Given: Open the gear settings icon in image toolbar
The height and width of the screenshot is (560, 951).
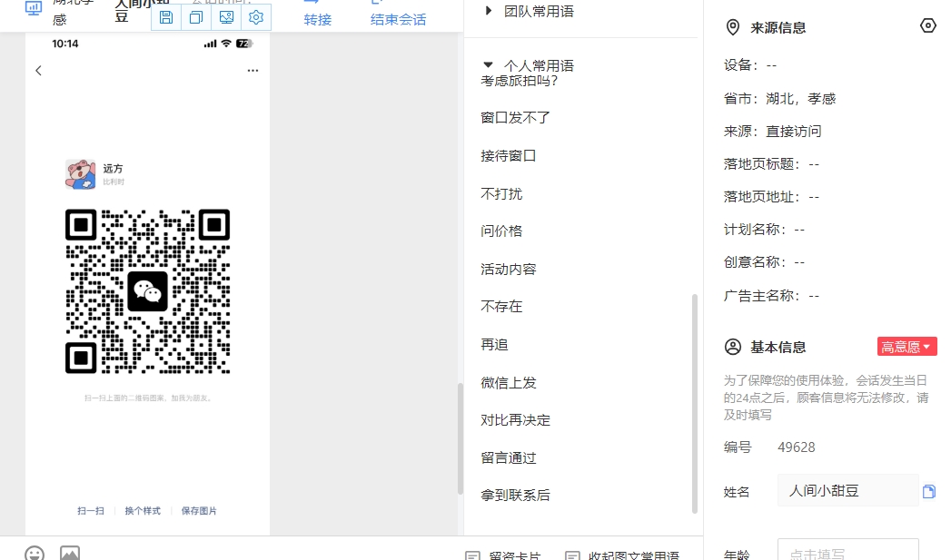Looking at the screenshot, I should pyautogui.click(x=256, y=17).
